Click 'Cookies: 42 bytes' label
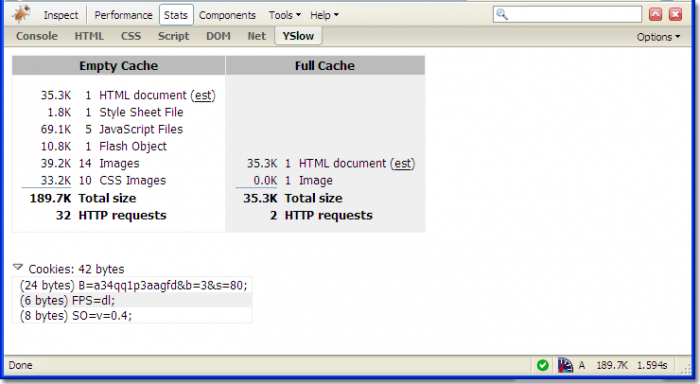Screen dimensions: 700x384 coord(76,269)
